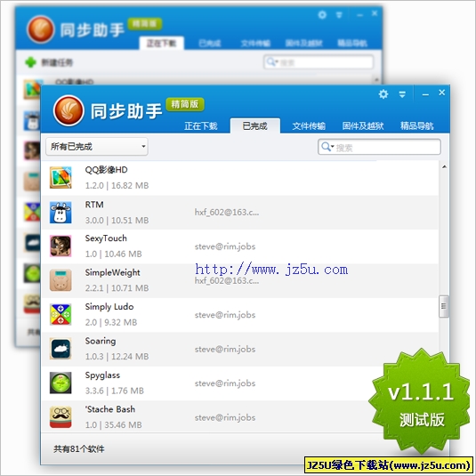
Task: Click the 同步助手 logo in back window
Action: tap(41, 29)
